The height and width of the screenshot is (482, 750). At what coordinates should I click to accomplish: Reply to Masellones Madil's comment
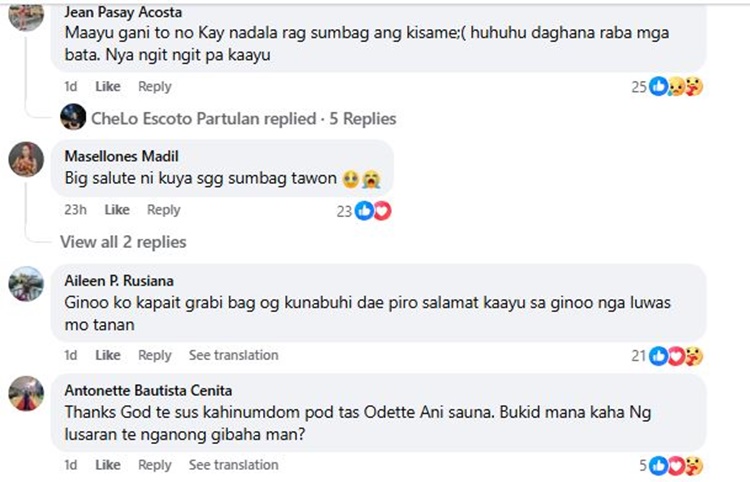(x=164, y=210)
